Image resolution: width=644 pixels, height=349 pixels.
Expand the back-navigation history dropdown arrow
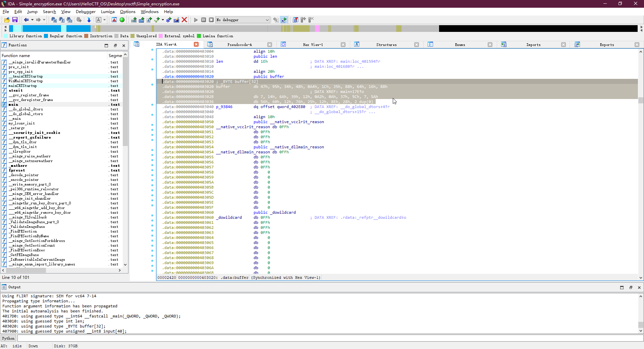[x=32, y=20]
